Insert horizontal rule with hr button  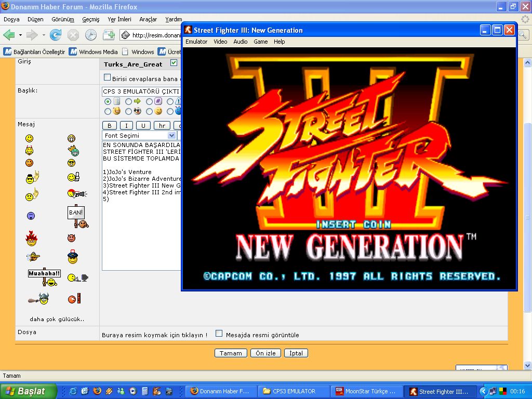(162, 126)
